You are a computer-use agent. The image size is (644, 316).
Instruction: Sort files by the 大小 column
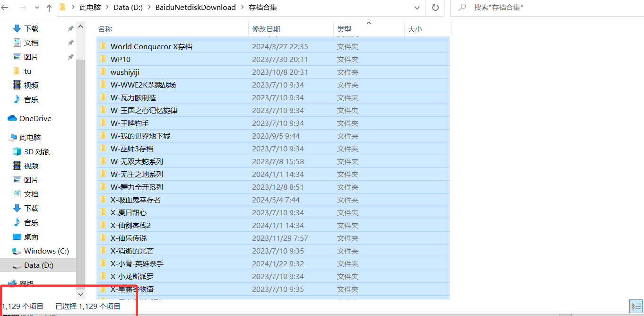(x=415, y=29)
